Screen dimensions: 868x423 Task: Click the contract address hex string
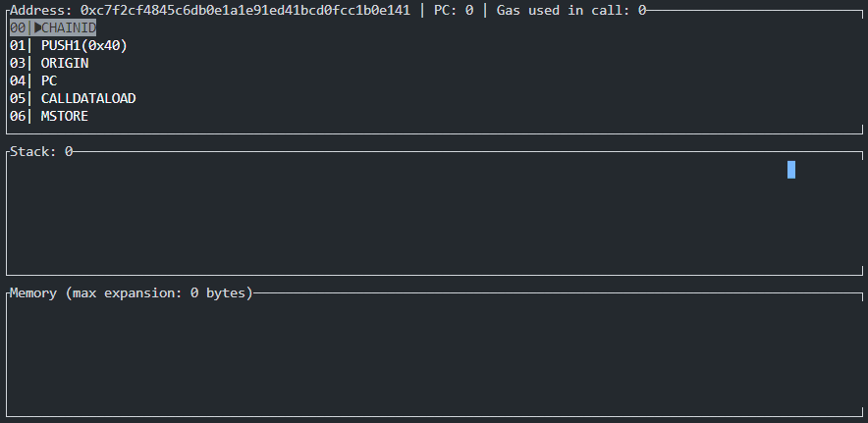(245, 10)
